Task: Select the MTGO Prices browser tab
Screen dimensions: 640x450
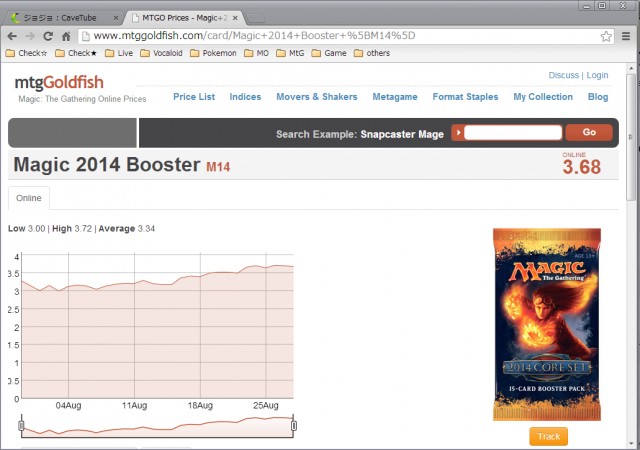Action: click(x=184, y=18)
